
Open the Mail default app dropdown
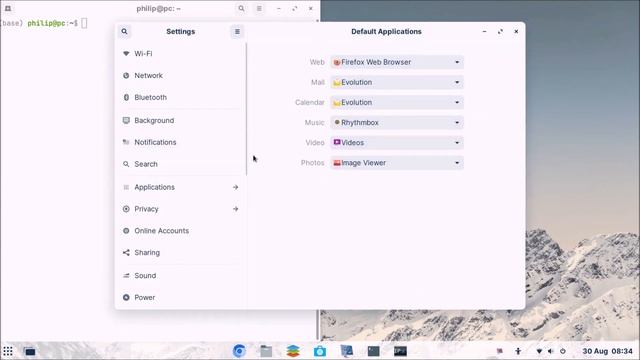397,82
